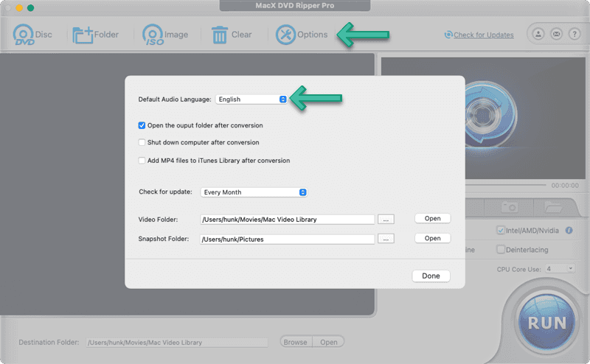The width and height of the screenshot is (590, 364).
Task: Toggle Intel/AMD/Nvidia hardware acceleration checkbox
Action: click(501, 230)
